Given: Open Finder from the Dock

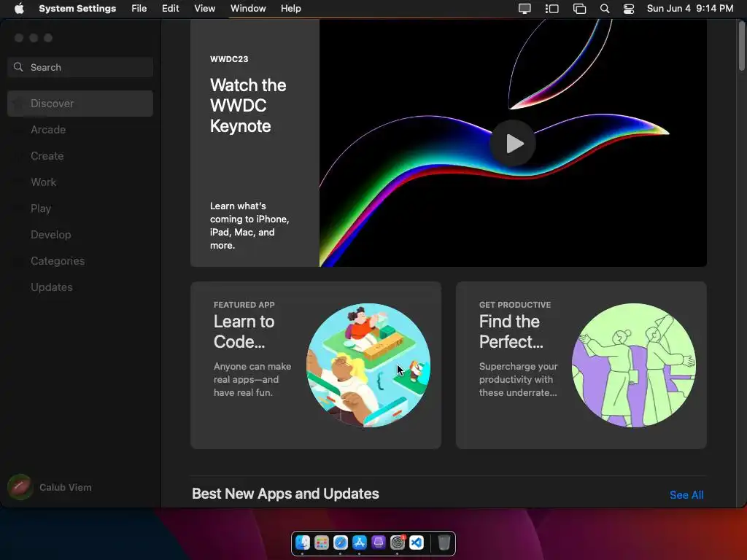Looking at the screenshot, I should tap(303, 542).
